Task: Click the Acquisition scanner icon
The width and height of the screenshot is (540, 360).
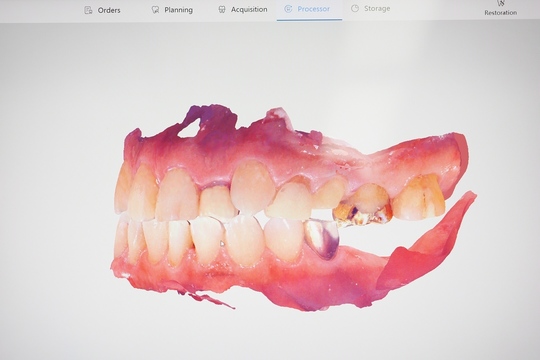Action: (x=222, y=9)
